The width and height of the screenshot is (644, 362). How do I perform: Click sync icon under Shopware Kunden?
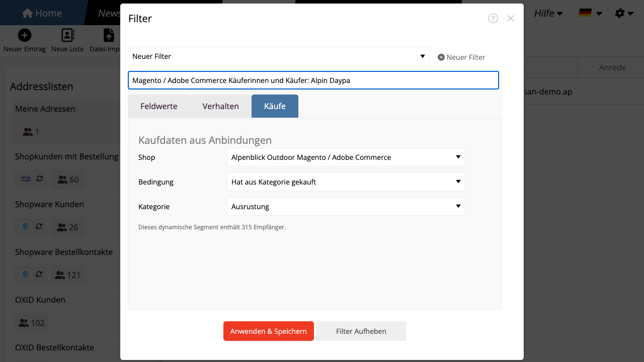tap(39, 227)
